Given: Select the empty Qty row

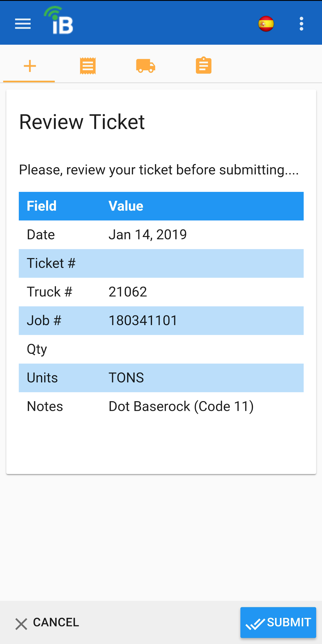Looking at the screenshot, I should click(x=161, y=349).
